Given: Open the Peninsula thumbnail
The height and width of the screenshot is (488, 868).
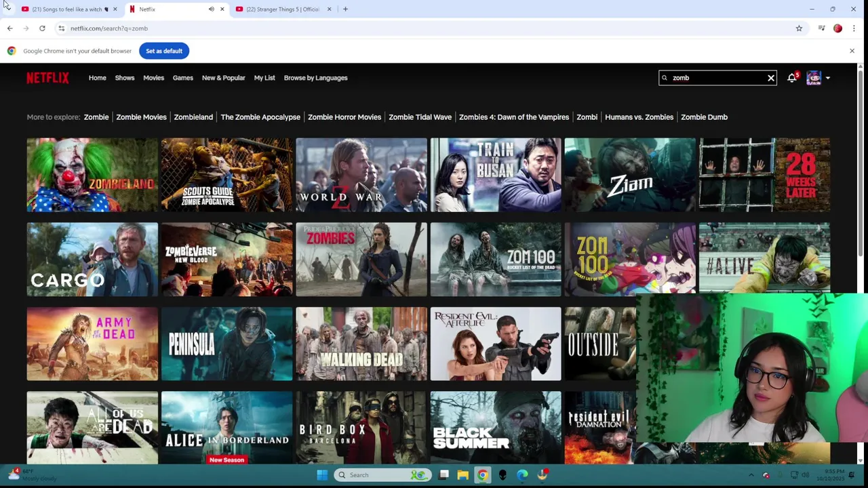Looking at the screenshot, I should (x=226, y=344).
